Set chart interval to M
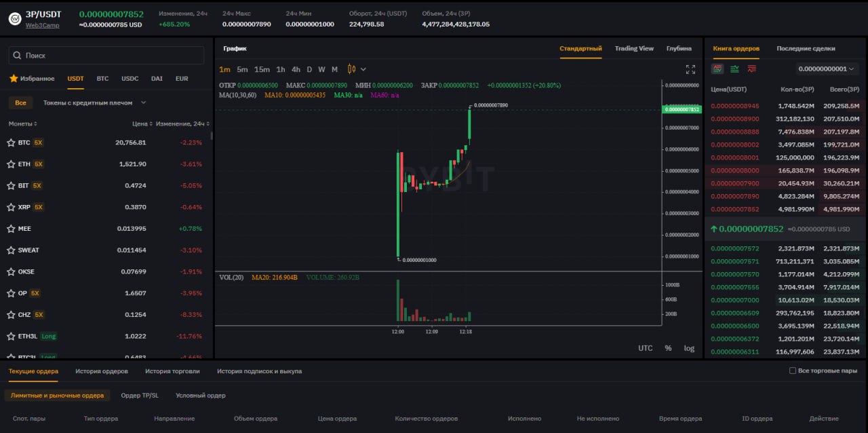This screenshot has width=868, height=433. click(334, 69)
